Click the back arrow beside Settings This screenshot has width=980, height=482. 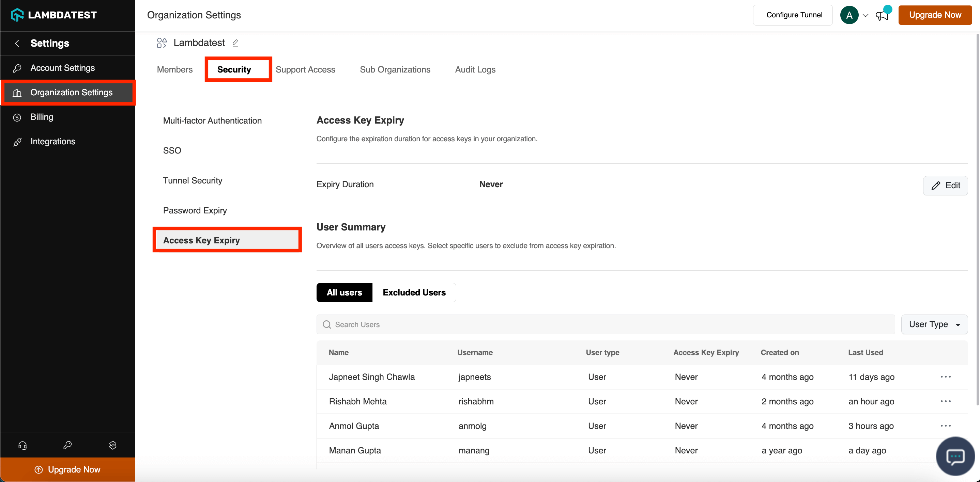17,43
